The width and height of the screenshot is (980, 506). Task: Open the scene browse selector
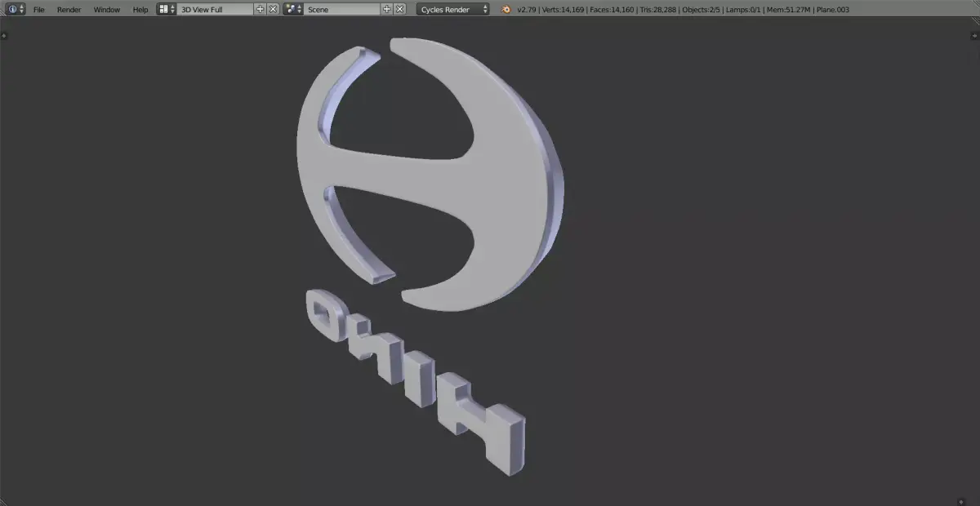coord(293,9)
